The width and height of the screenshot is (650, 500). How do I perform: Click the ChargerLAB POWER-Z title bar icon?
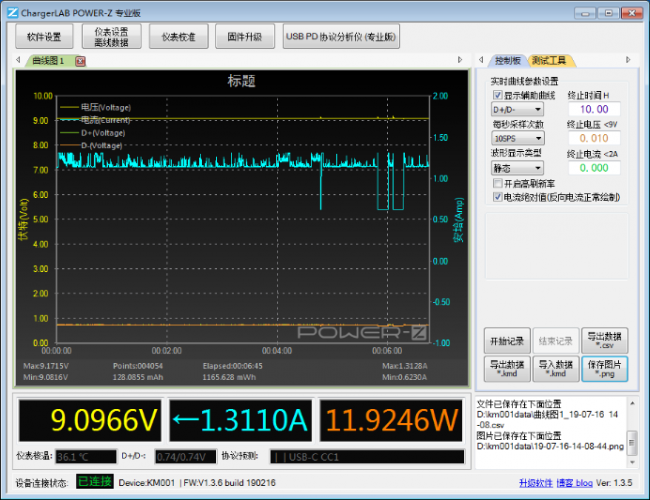(x=12, y=12)
